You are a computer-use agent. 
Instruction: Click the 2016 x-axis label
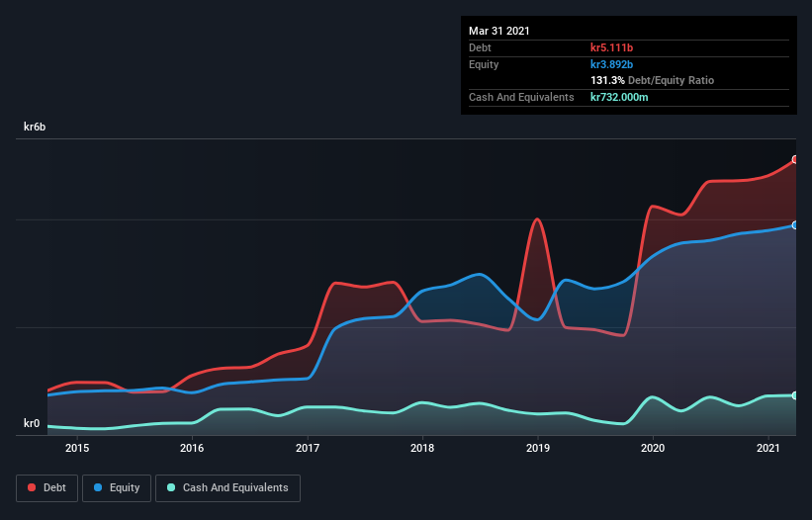click(x=192, y=448)
